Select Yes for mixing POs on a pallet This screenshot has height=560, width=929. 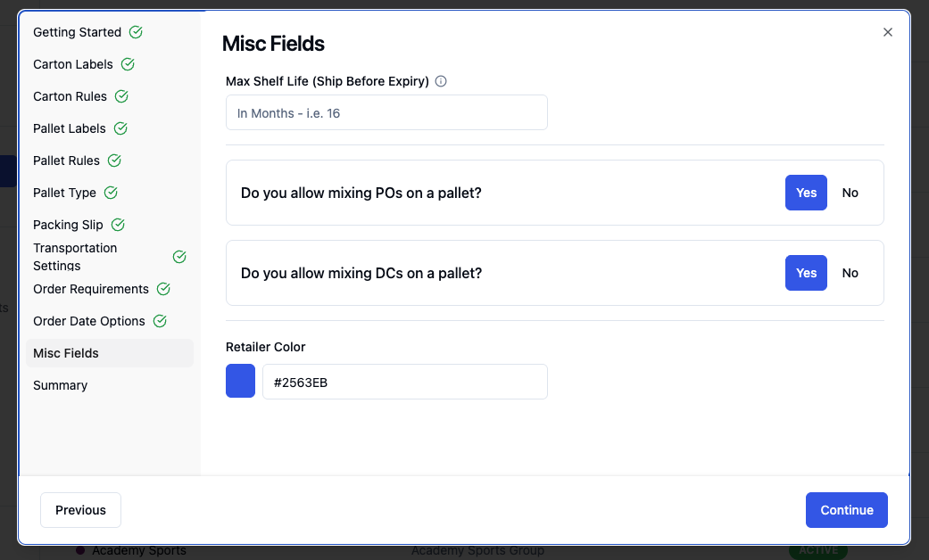click(806, 193)
